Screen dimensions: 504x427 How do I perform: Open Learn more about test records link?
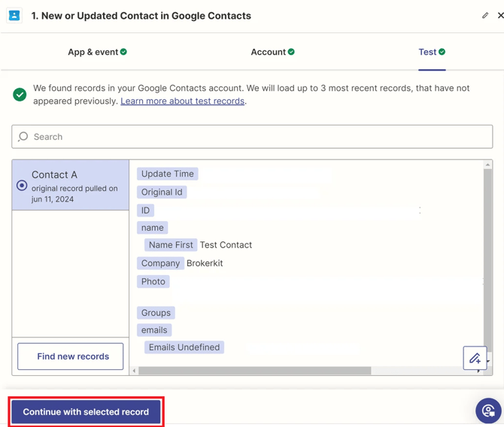pos(182,101)
